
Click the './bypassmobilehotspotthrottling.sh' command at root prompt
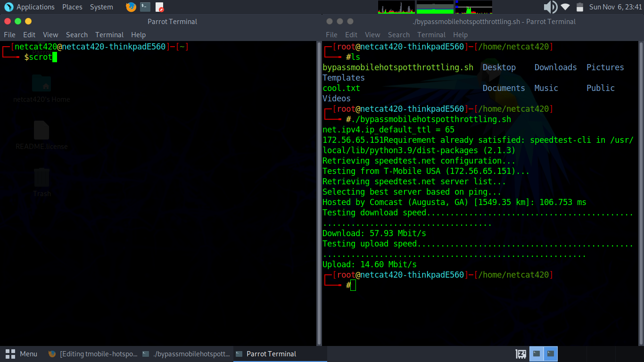(x=431, y=119)
